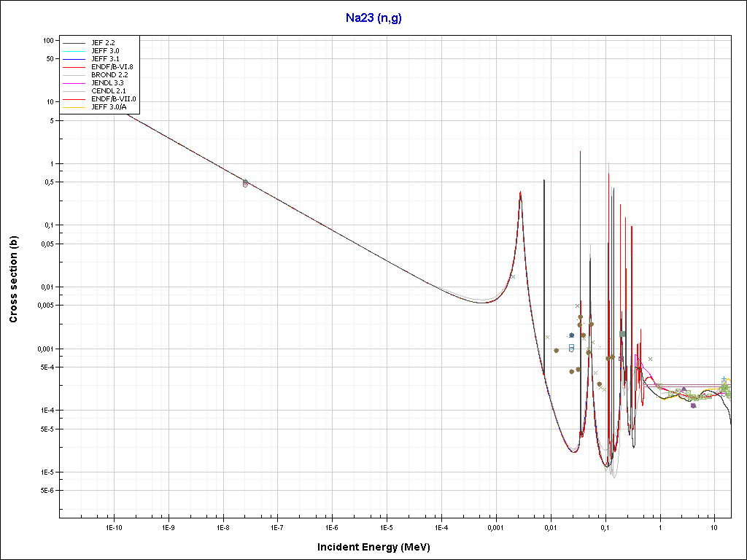Click the JEF 2.2 legend entry
Viewport: 747px width, 560px height.
pos(101,42)
